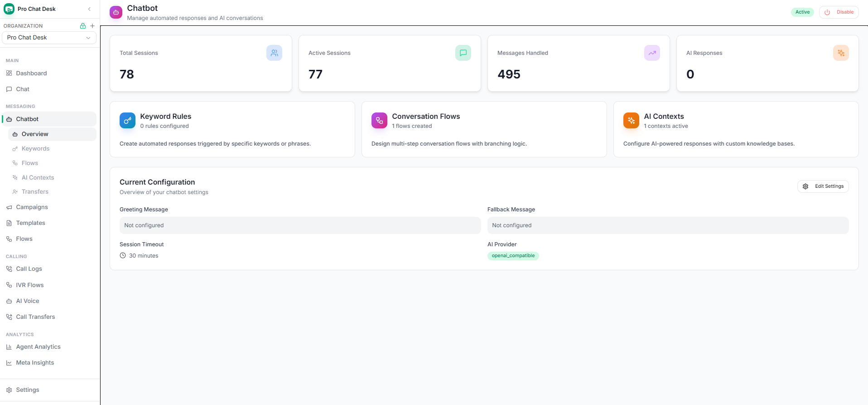
Task: Click the AI Responses sparkle icon
Action: (x=841, y=53)
